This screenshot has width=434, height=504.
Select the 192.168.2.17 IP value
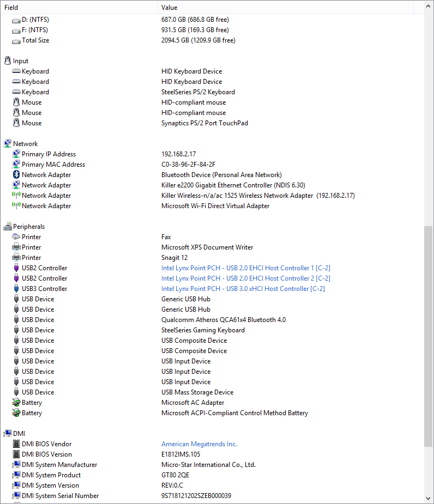point(178,154)
